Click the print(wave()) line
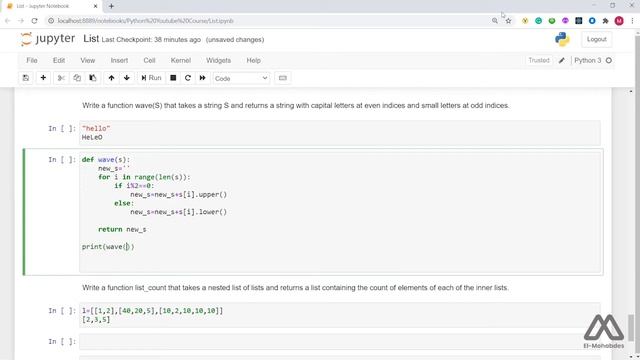The width and height of the screenshot is (640, 360). pyautogui.click(x=108, y=247)
